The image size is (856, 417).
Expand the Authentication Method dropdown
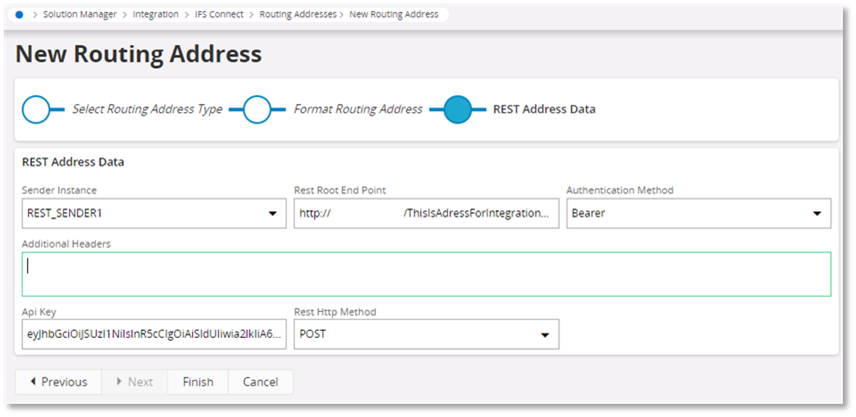click(817, 214)
